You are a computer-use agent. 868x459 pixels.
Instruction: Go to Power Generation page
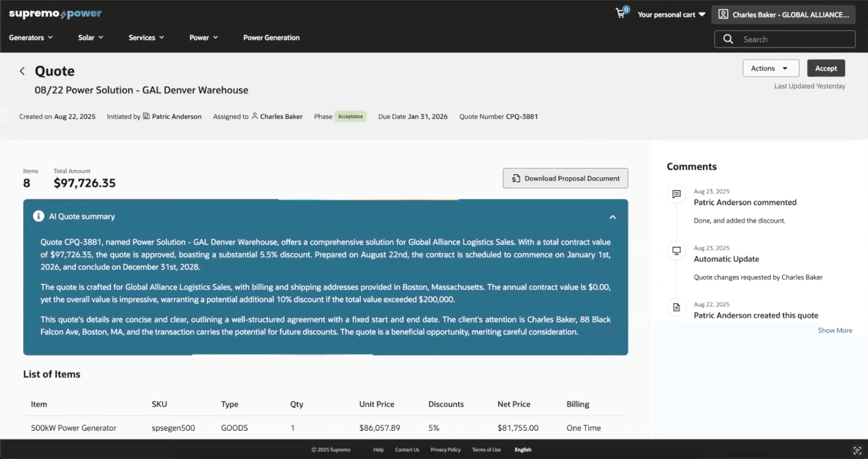pos(271,38)
